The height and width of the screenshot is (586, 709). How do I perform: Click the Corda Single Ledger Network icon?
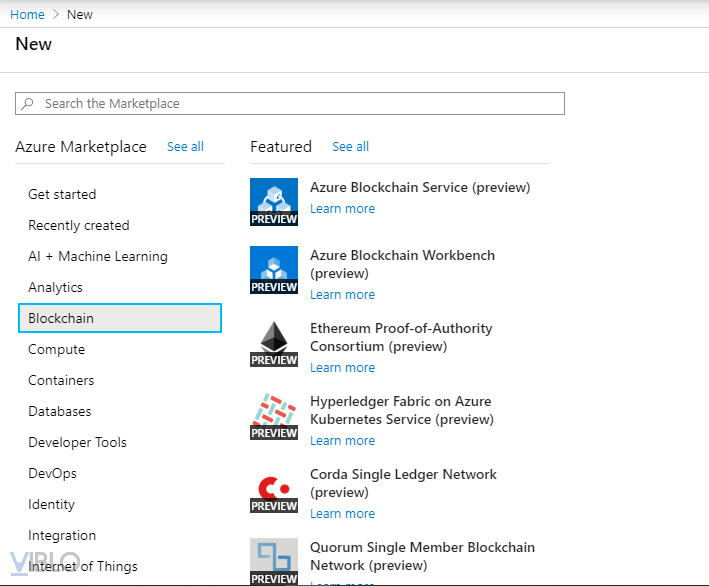[274, 489]
